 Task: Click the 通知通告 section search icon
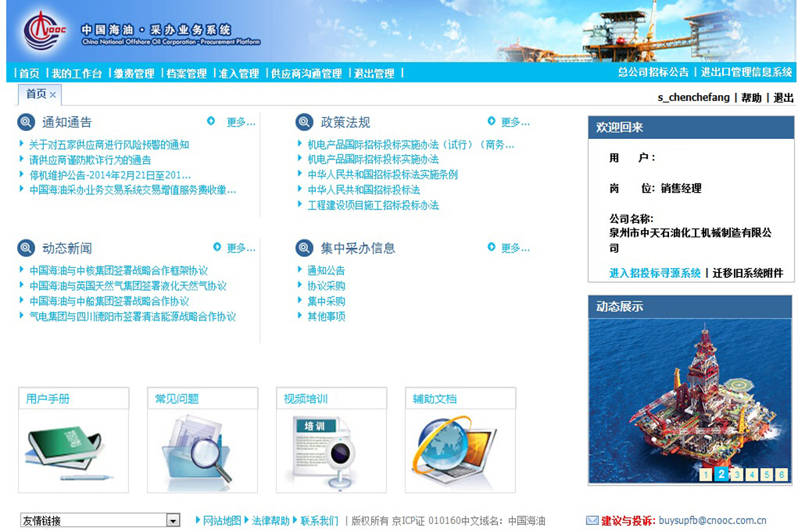click(26, 122)
